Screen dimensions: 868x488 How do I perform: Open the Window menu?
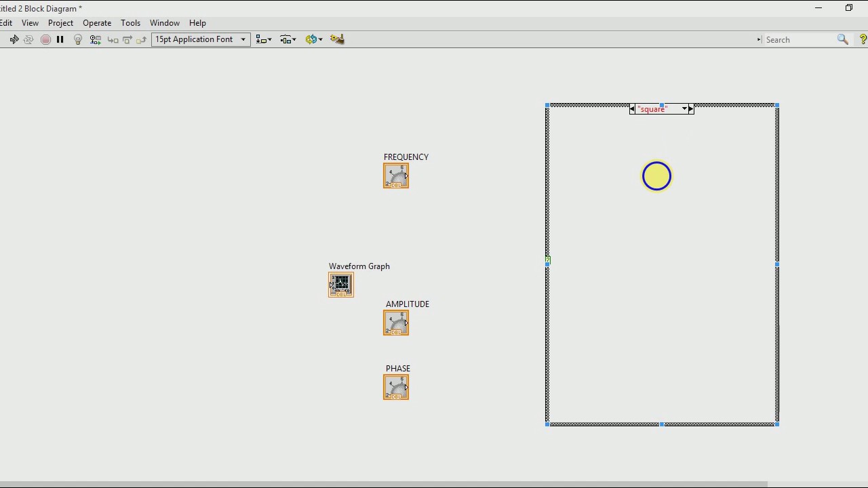[x=165, y=23]
